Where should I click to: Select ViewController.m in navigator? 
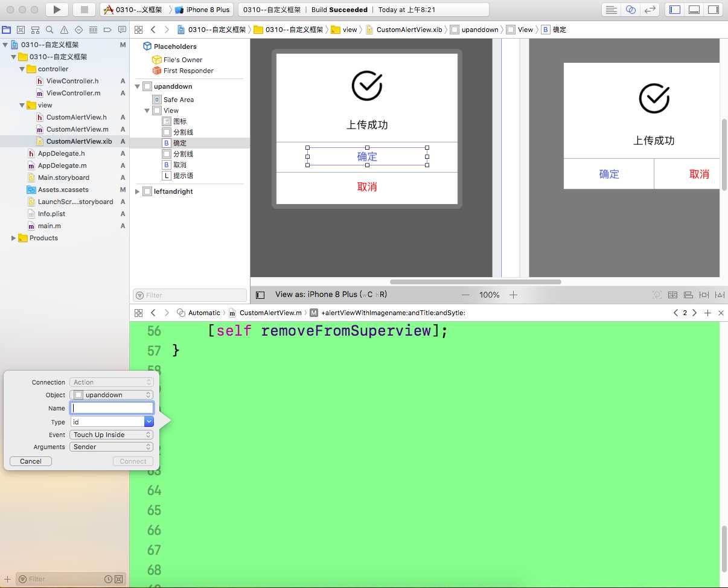click(x=73, y=93)
